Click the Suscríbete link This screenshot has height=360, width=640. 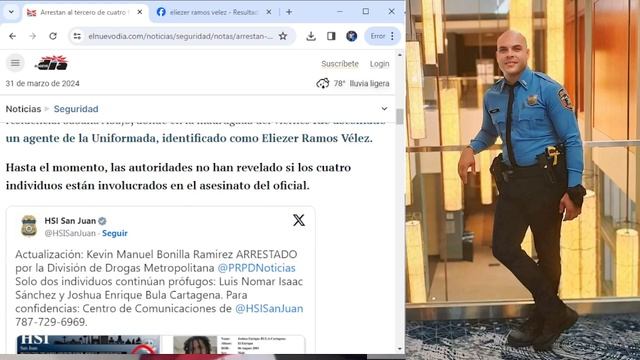(x=340, y=64)
